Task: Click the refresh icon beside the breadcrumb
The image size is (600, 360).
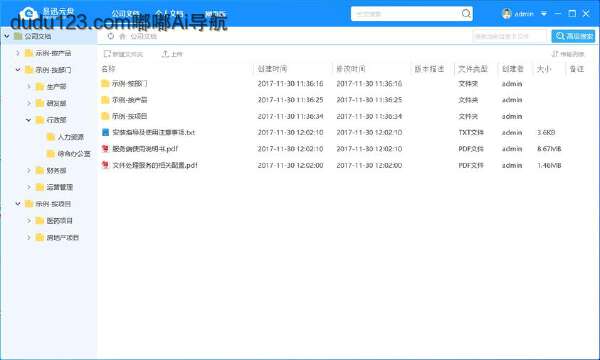Action: click(111, 36)
